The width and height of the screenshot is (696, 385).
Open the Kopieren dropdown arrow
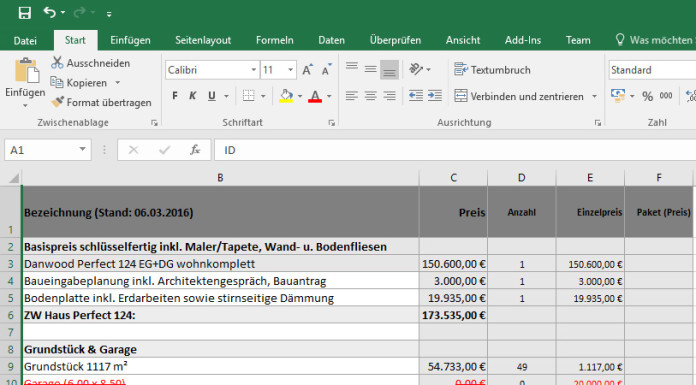(118, 83)
